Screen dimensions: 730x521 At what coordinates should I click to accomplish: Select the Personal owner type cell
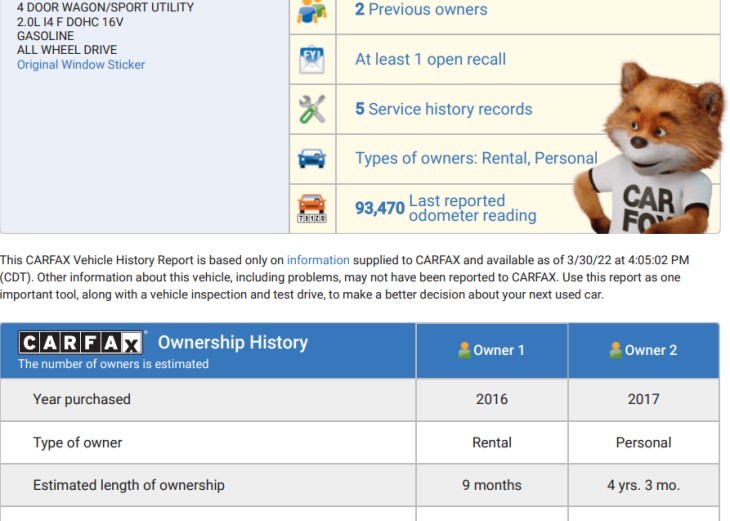click(643, 442)
